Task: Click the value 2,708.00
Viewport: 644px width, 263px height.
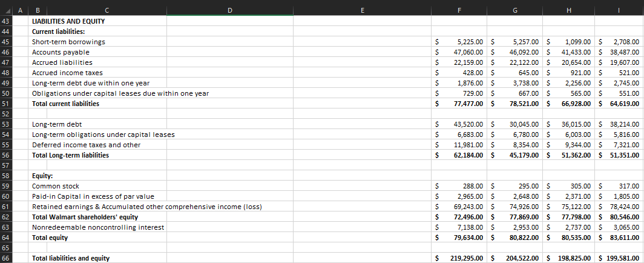Action: [626, 42]
